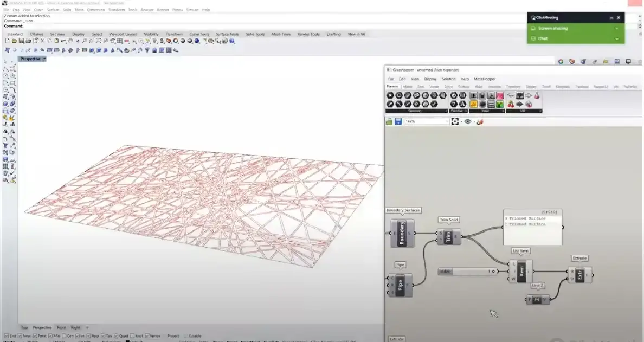Toggle the Mid osnap checkbox
644x342 pixels.
tap(50, 336)
